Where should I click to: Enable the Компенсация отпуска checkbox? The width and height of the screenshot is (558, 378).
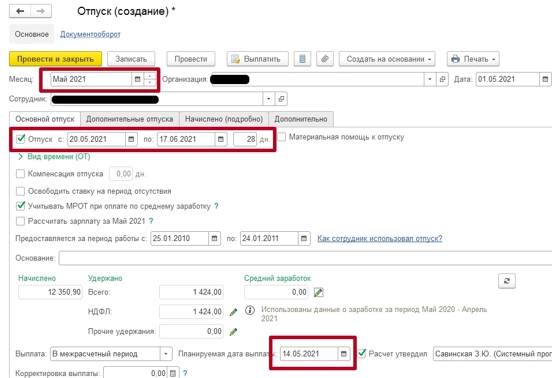click(x=20, y=174)
